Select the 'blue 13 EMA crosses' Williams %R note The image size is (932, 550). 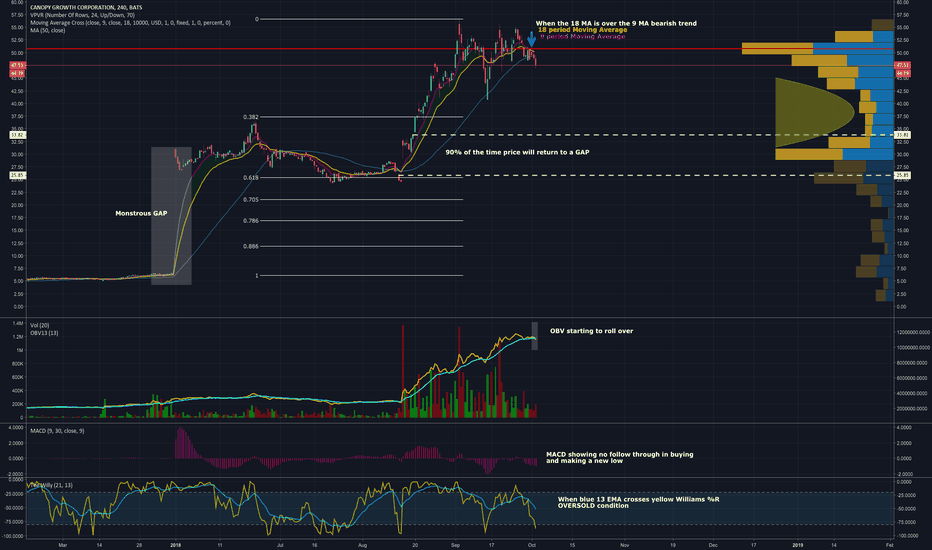[x=638, y=502]
